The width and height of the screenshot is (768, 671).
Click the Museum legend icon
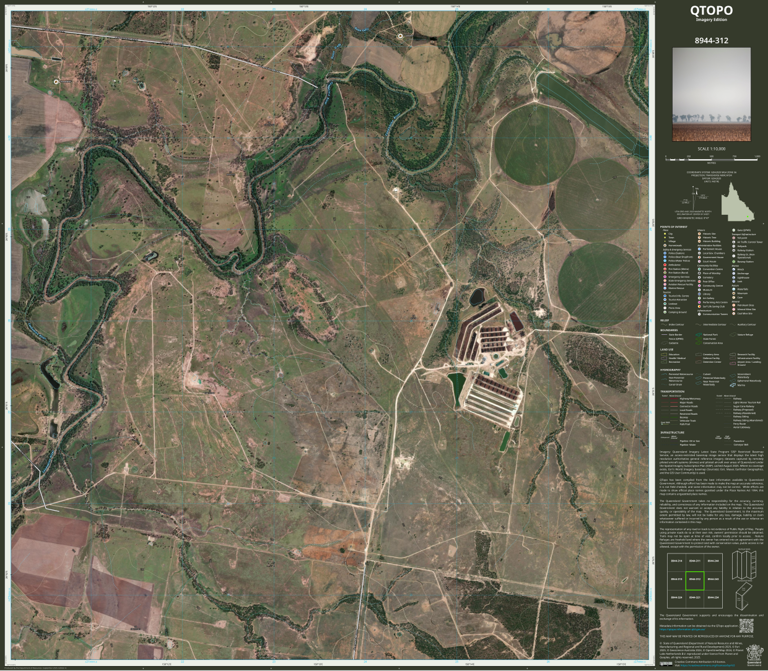pyautogui.click(x=699, y=290)
